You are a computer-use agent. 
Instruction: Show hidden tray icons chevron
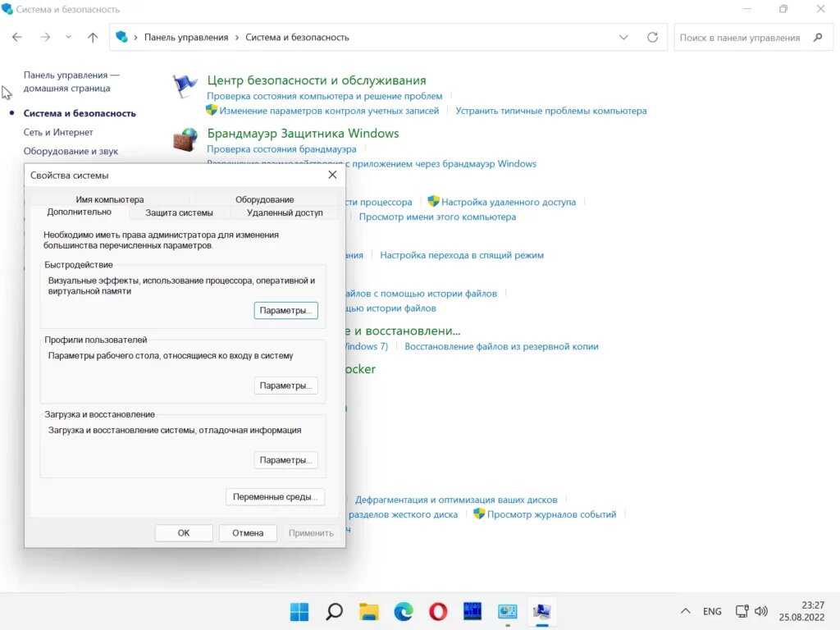point(686,611)
